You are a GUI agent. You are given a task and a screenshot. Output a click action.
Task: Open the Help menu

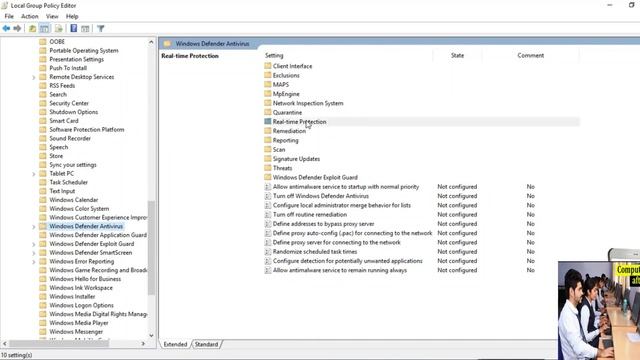click(x=72, y=16)
